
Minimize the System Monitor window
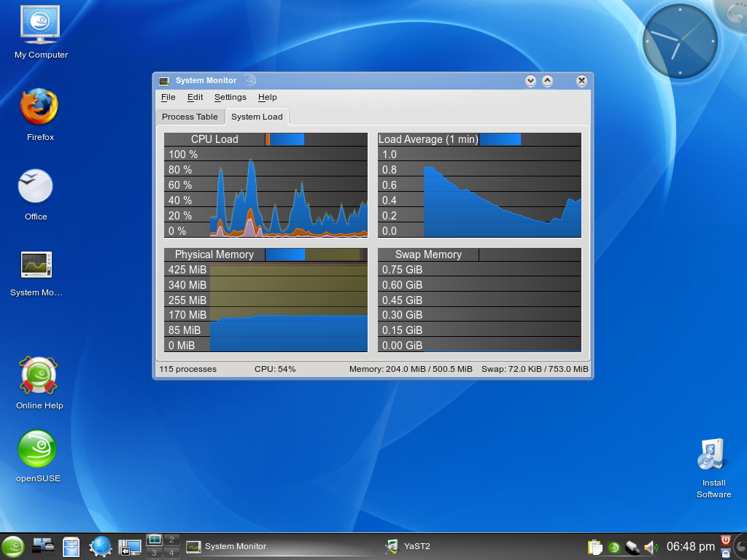530,81
